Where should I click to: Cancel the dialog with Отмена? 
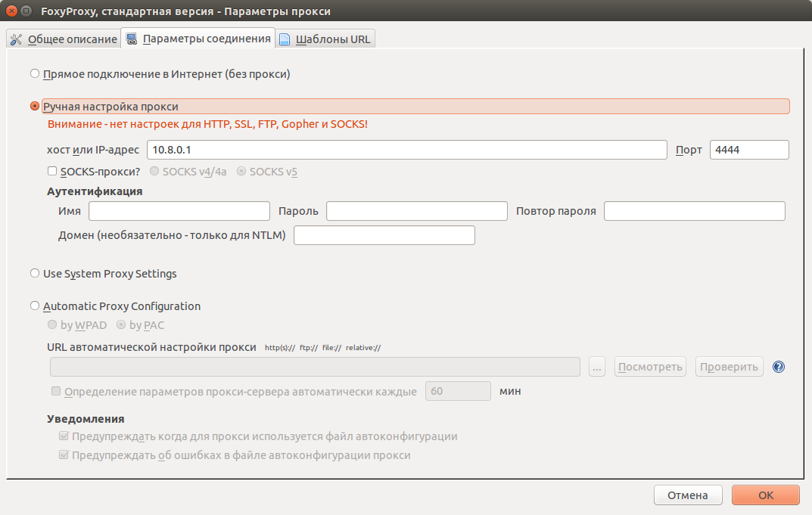[688, 495]
